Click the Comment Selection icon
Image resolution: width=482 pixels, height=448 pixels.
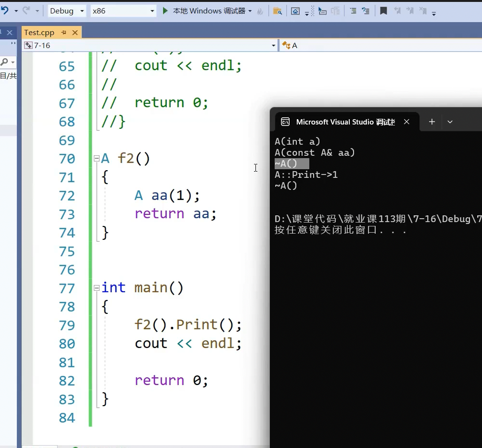pos(366,12)
